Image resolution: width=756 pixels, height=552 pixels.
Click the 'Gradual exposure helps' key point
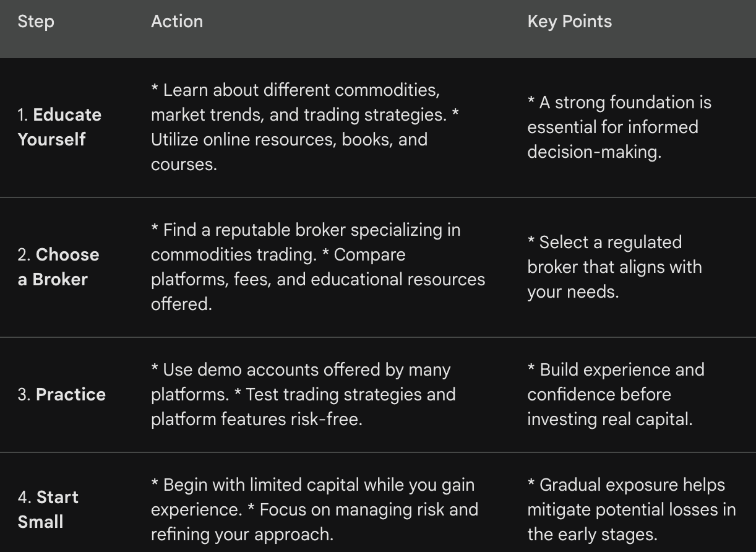click(631, 509)
